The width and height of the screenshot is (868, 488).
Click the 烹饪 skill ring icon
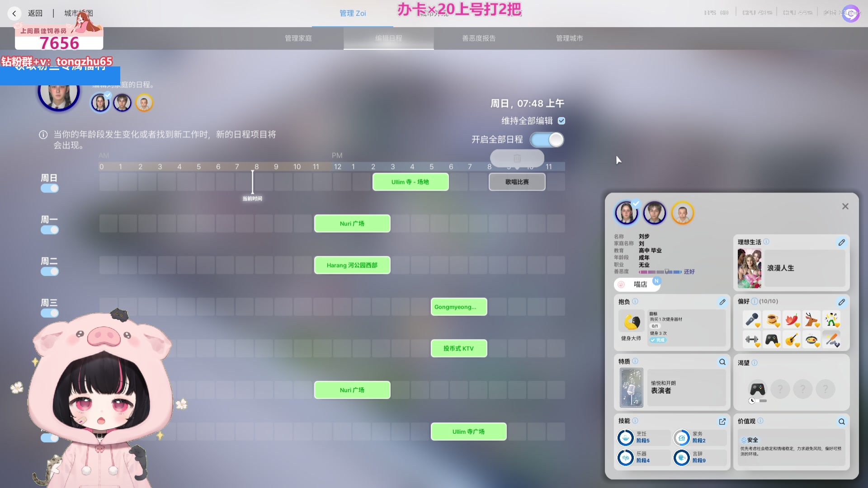click(x=626, y=437)
